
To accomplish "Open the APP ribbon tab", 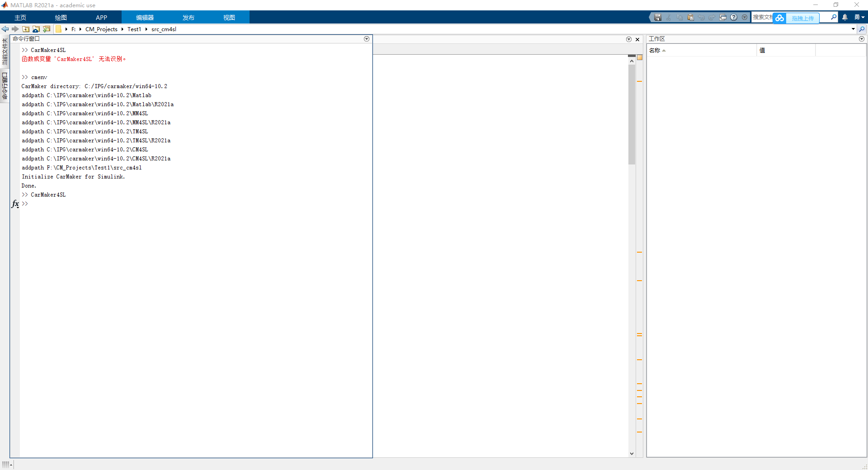I will click(x=102, y=18).
